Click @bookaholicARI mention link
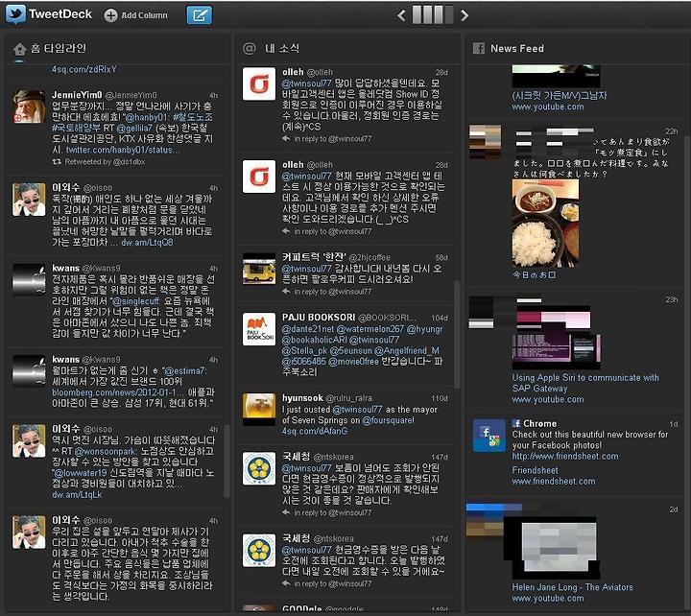This screenshot has width=691, height=616. pyautogui.click(x=315, y=341)
